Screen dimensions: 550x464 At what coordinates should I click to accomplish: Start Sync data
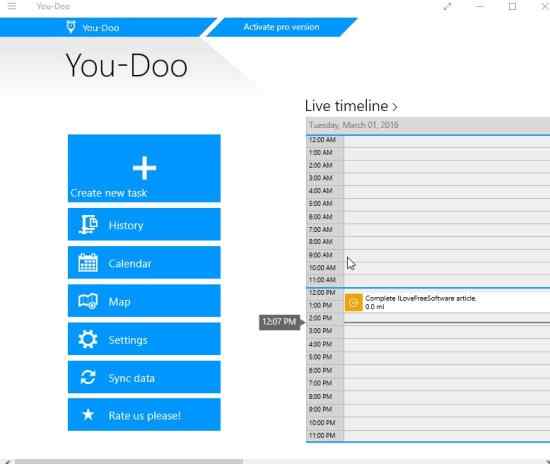144,377
